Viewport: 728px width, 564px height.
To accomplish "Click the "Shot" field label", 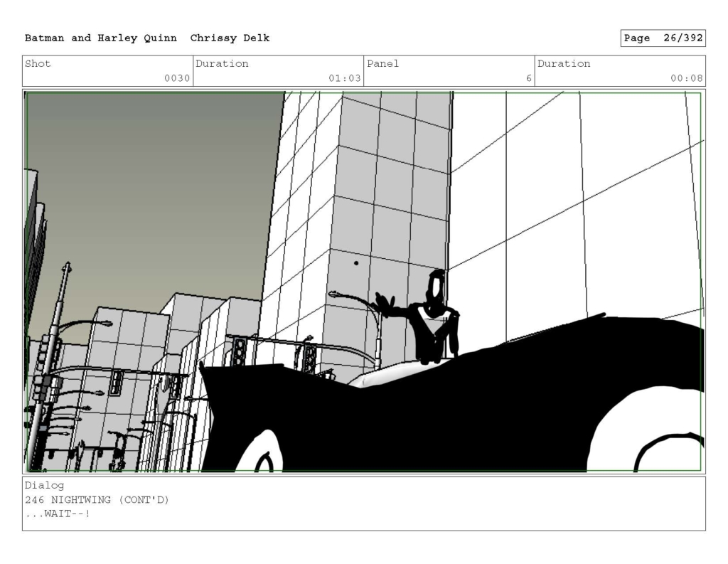I will [x=38, y=63].
